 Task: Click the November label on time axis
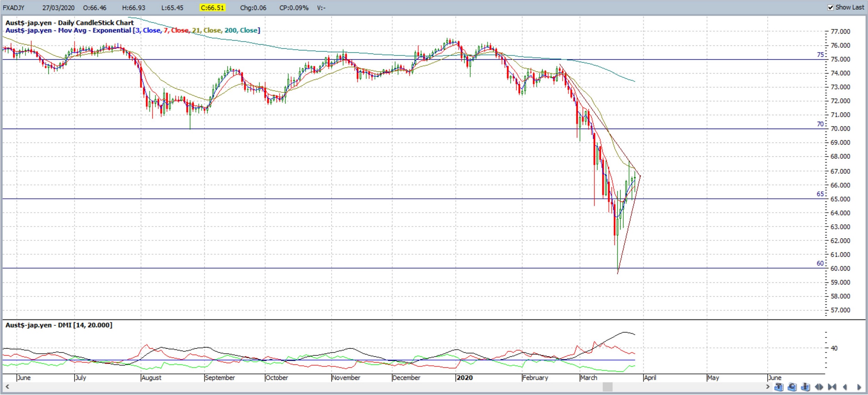tap(346, 378)
